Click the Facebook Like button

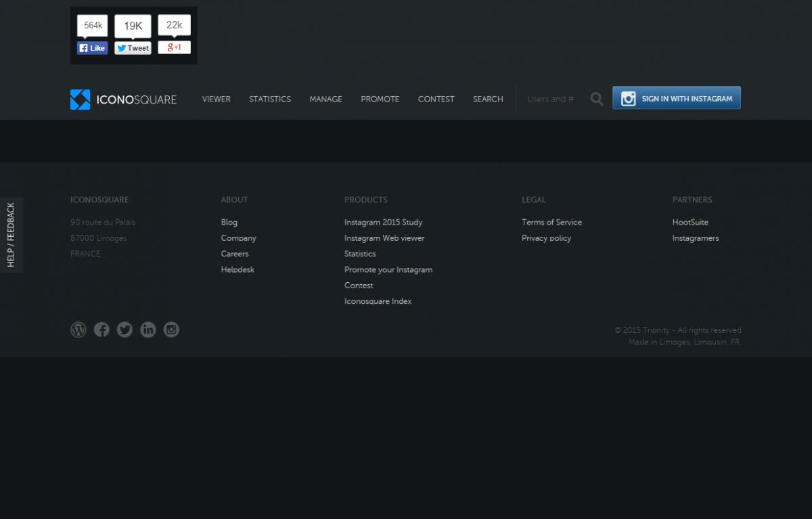point(93,48)
